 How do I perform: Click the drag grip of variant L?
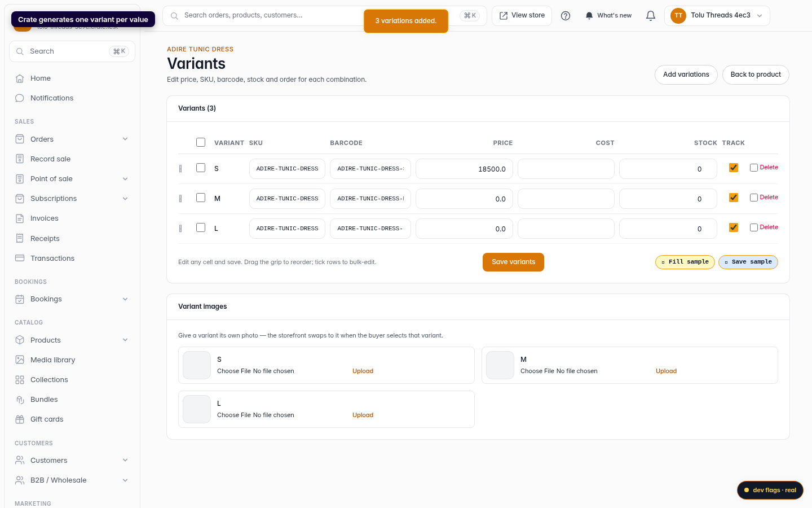(x=180, y=229)
